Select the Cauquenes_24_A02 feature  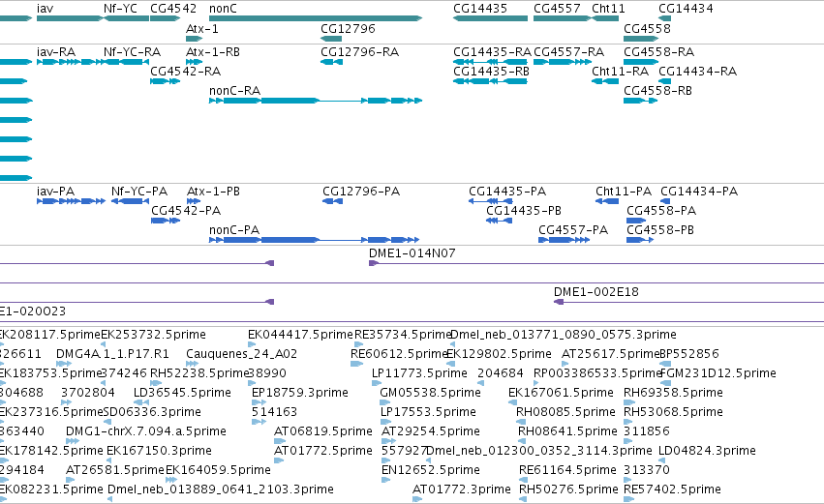click(x=242, y=354)
